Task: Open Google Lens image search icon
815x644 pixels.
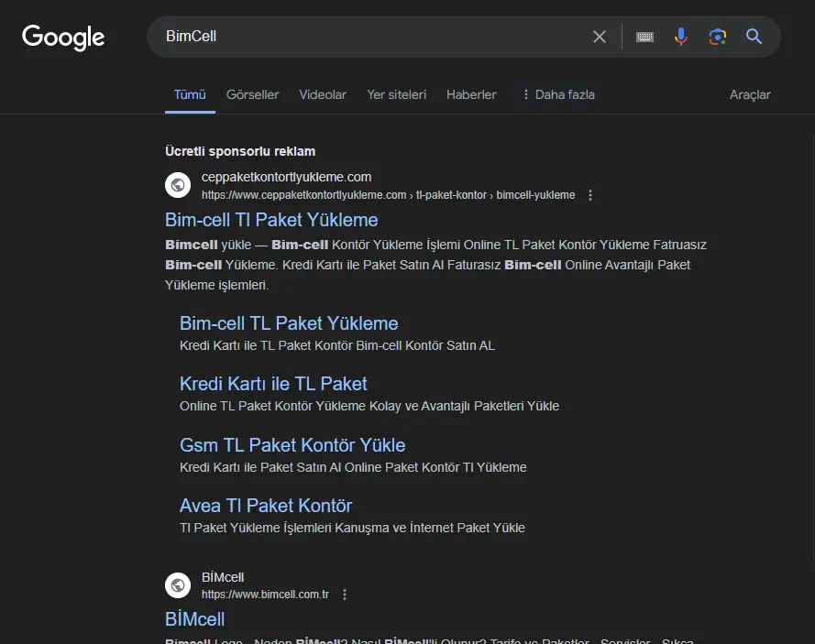Action: pyautogui.click(x=717, y=37)
